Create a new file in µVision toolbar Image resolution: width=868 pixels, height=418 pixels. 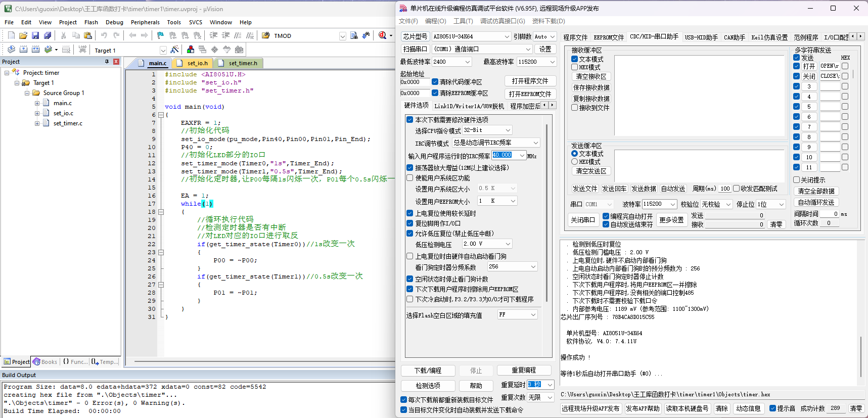pos(11,35)
